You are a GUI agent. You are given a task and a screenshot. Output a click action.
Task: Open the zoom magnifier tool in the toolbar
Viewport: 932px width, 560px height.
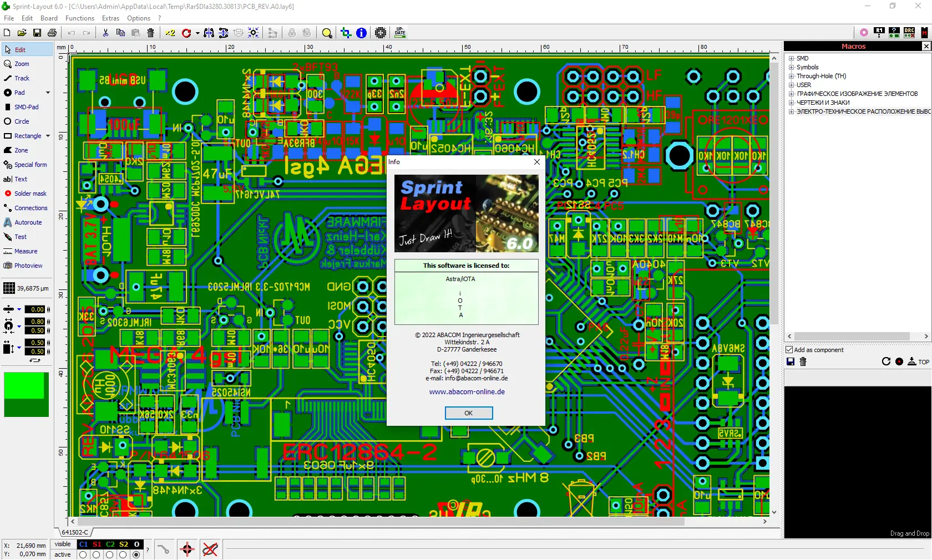[x=327, y=33]
